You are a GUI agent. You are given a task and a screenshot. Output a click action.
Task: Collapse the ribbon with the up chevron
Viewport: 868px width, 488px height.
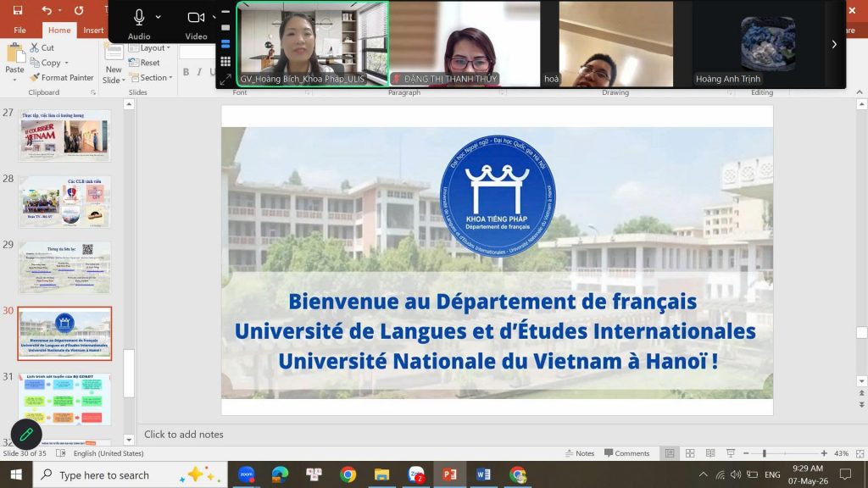pyautogui.click(x=860, y=92)
